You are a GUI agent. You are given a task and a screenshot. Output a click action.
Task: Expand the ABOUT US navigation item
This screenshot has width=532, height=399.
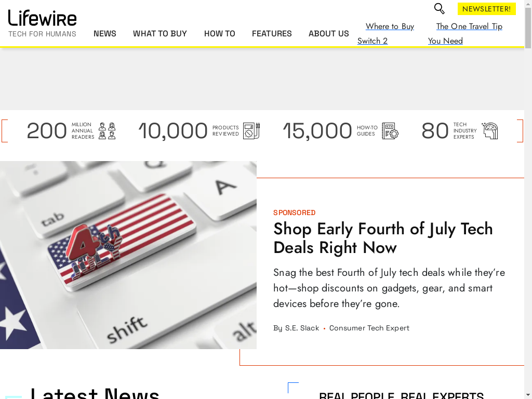[329, 34]
